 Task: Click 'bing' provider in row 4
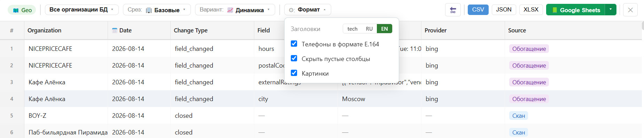click(x=432, y=99)
